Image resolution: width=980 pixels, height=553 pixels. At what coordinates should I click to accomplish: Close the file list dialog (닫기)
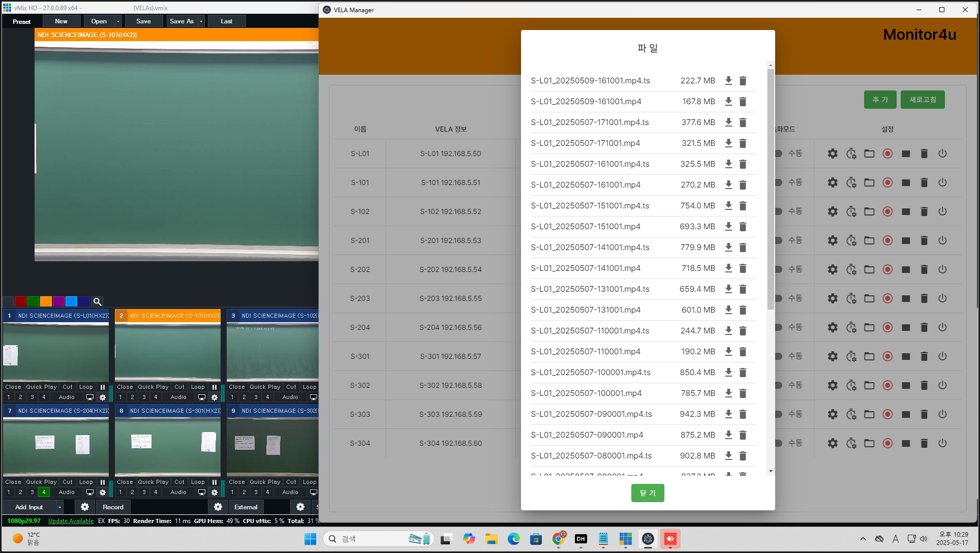click(648, 493)
